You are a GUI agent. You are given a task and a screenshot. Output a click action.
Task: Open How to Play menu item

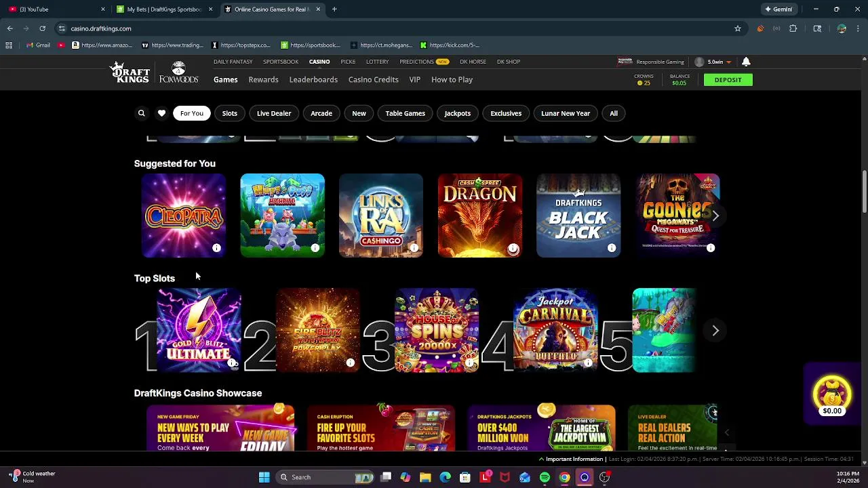click(452, 80)
